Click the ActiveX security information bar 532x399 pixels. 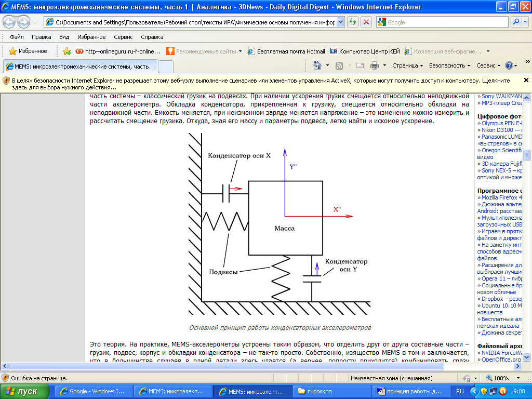[261, 84]
